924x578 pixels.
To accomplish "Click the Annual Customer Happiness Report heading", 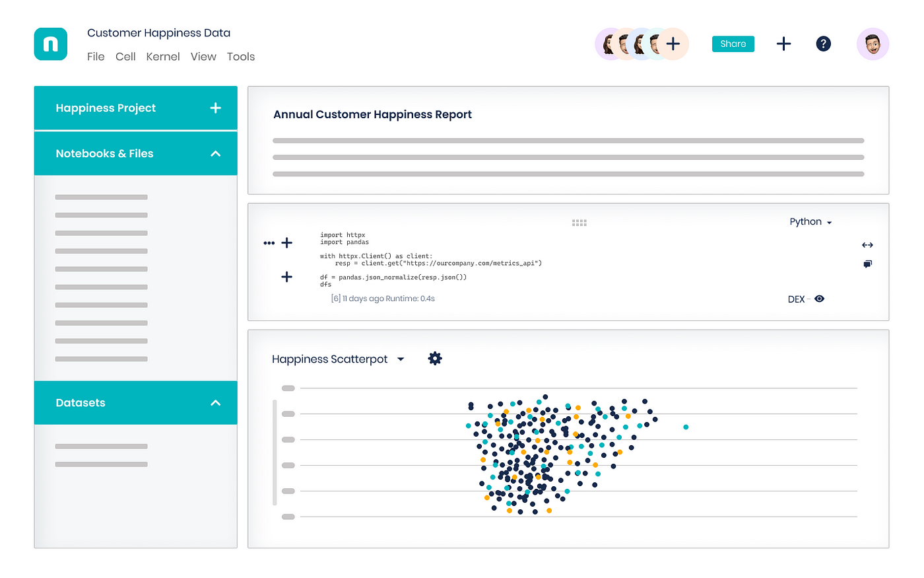I will 372,114.
